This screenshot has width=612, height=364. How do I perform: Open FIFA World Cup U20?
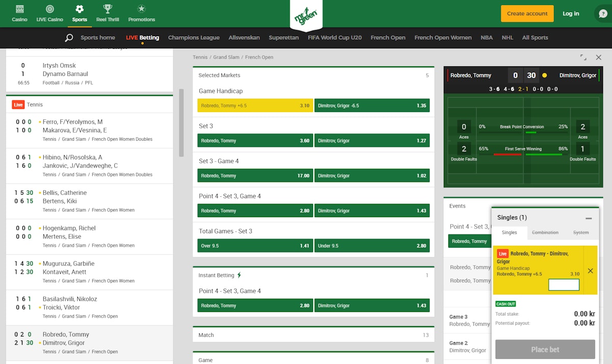point(335,38)
